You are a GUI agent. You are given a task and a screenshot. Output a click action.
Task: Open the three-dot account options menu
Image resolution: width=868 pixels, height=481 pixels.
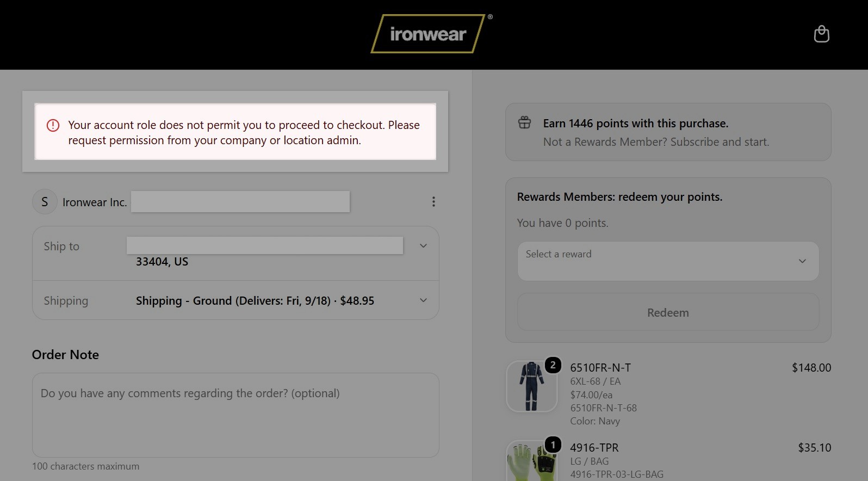pyautogui.click(x=433, y=202)
